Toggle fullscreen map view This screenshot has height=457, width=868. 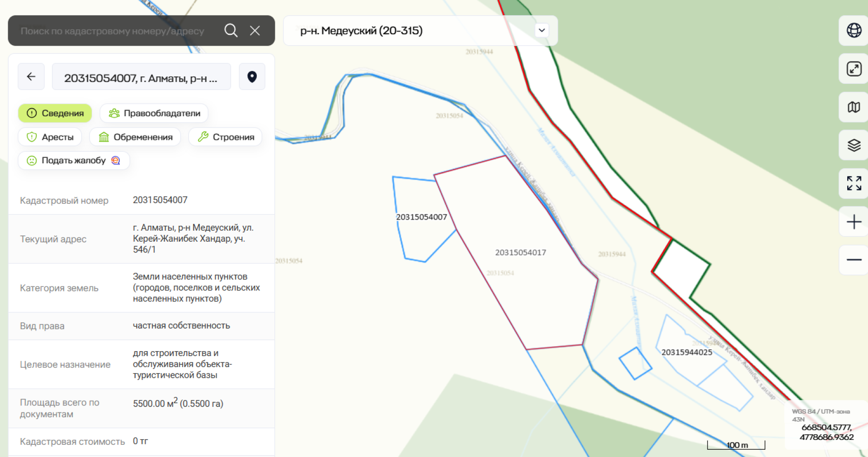(x=854, y=183)
